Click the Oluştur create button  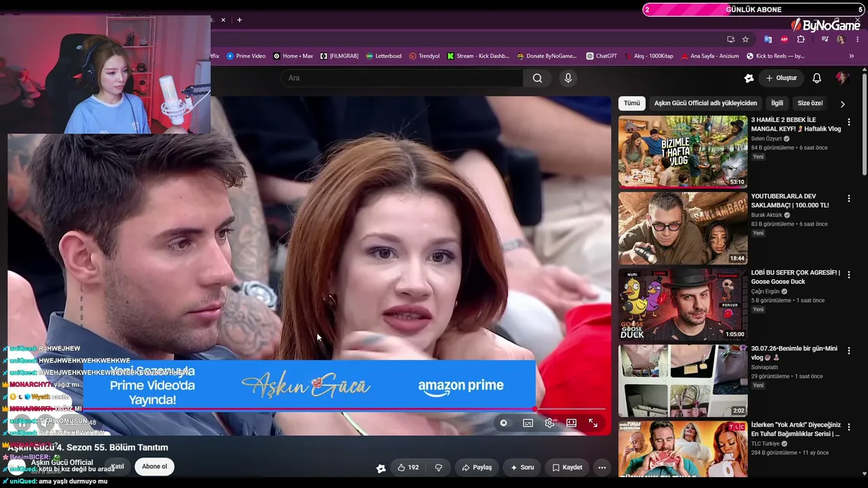pos(781,78)
